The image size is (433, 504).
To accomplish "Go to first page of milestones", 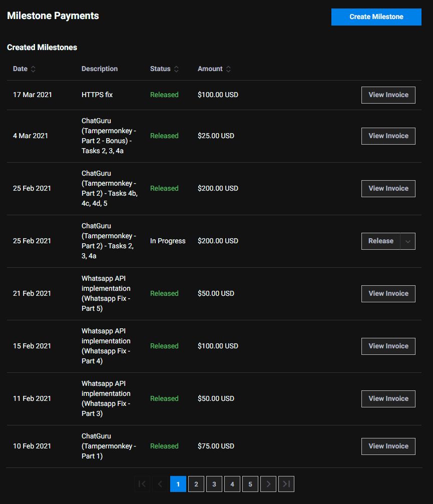I will [x=142, y=484].
